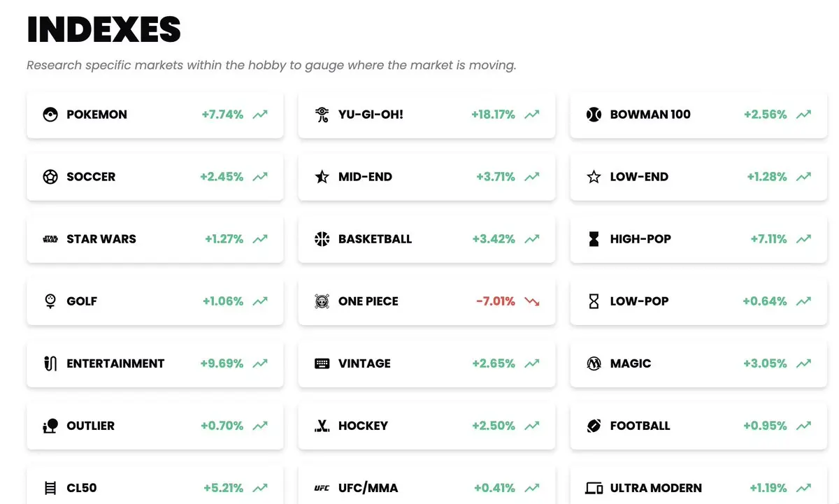Viewport: 839px width, 504px height.
Task: Select the Ultra Modern index card
Action: [x=698, y=484]
